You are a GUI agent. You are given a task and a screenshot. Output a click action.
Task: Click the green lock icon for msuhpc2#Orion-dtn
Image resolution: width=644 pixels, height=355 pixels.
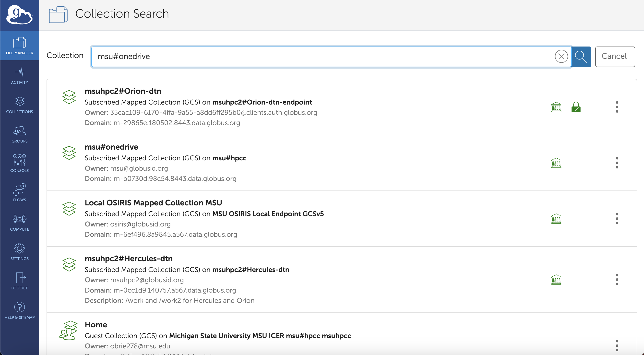coord(576,107)
